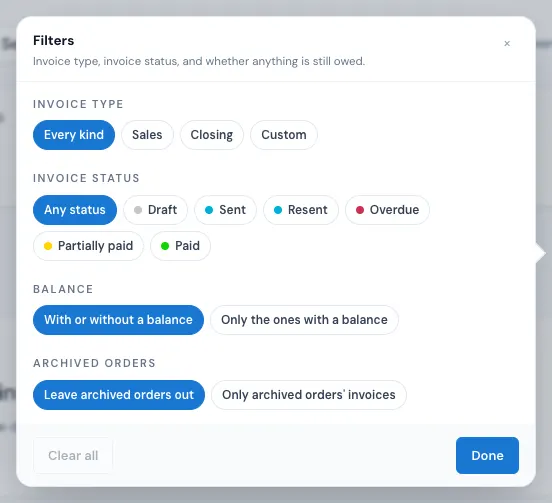The image size is (552, 503).
Task: Choose With or without a balance
Action: pyautogui.click(x=118, y=320)
